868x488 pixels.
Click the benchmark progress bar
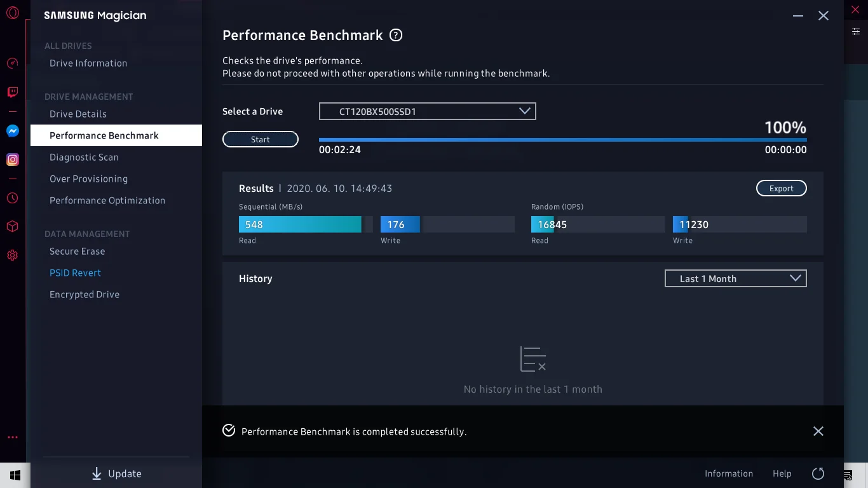click(x=562, y=140)
